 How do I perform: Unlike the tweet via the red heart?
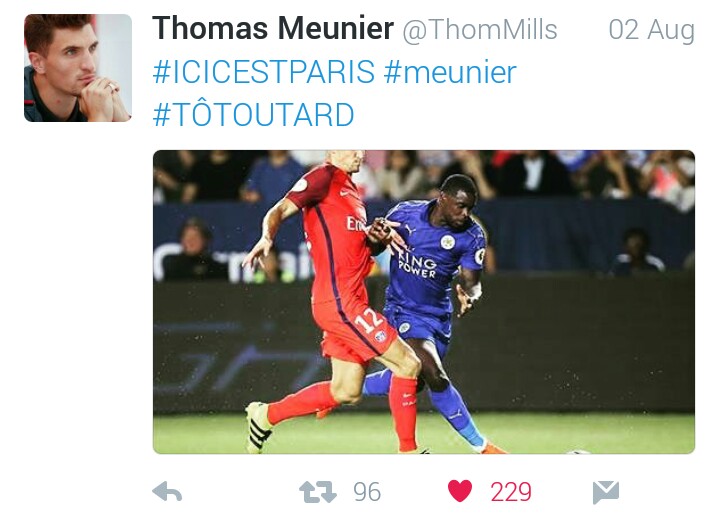(460, 491)
